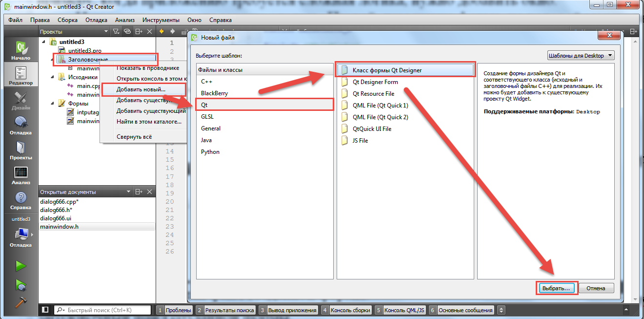Build project with hammer icon
The width and height of the screenshot is (644, 319).
(x=20, y=302)
